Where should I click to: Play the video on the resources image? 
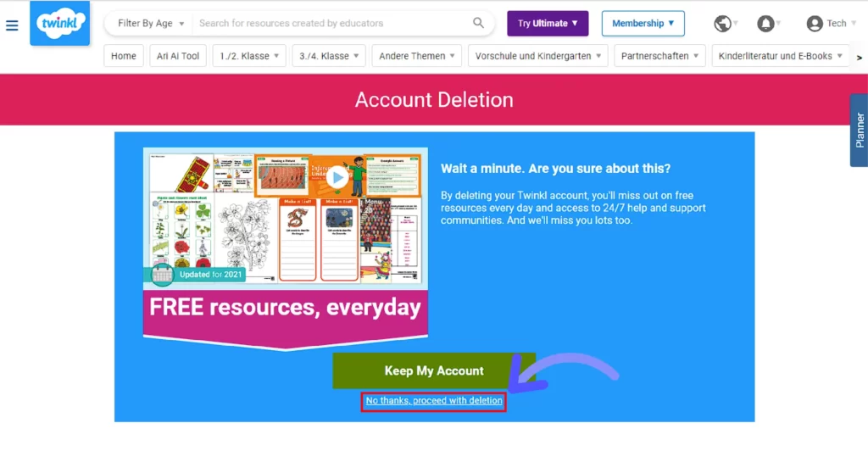pyautogui.click(x=337, y=178)
